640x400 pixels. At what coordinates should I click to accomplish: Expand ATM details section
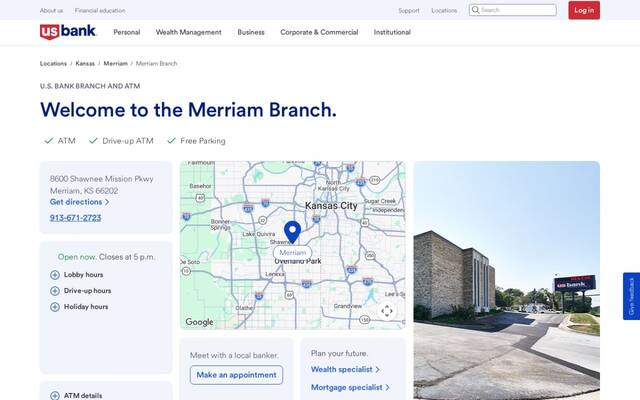pos(76,395)
